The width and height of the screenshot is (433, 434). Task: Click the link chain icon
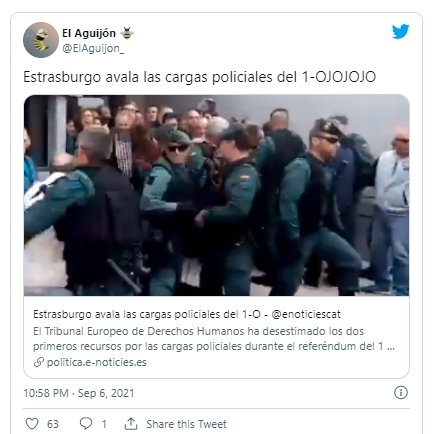point(39,362)
